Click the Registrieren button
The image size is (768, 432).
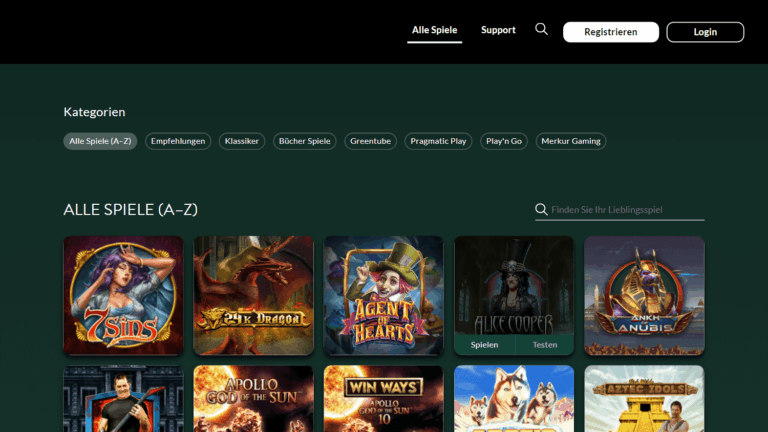coord(610,32)
